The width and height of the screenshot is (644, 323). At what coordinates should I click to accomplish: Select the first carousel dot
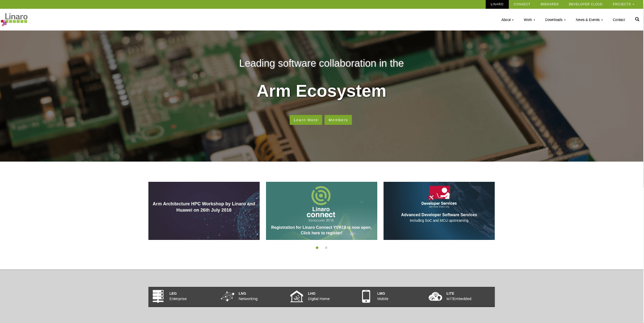pos(317,248)
